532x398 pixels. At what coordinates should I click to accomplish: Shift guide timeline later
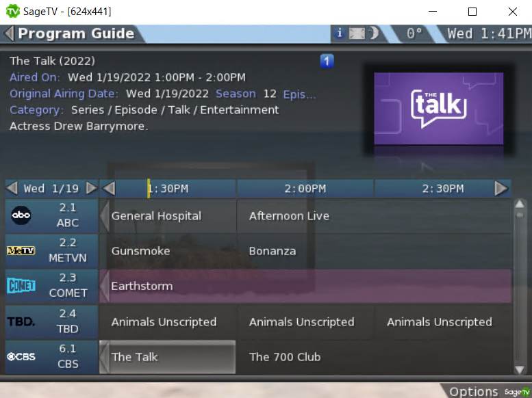pyautogui.click(x=502, y=189)
